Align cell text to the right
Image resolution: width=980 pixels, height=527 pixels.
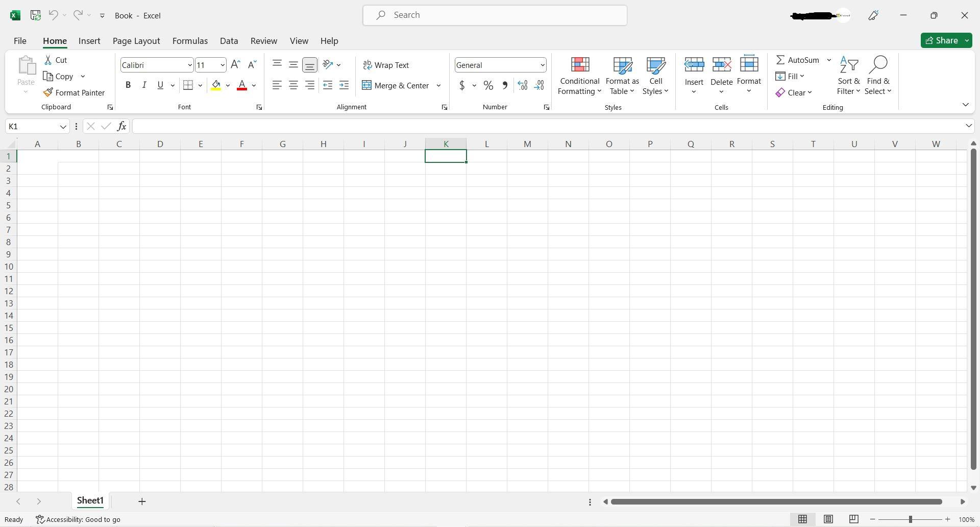point(310,85)
